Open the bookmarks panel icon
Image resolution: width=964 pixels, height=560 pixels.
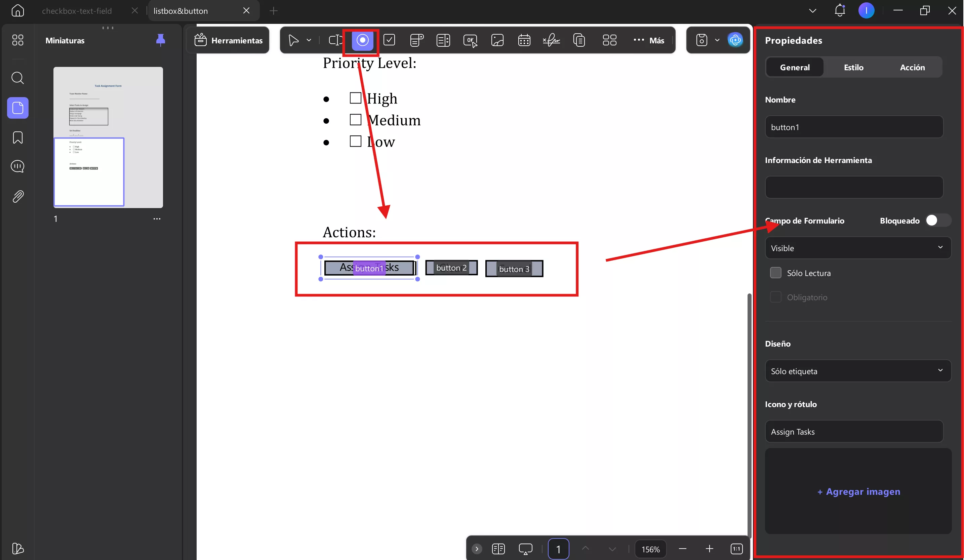[x=17, y=137]
